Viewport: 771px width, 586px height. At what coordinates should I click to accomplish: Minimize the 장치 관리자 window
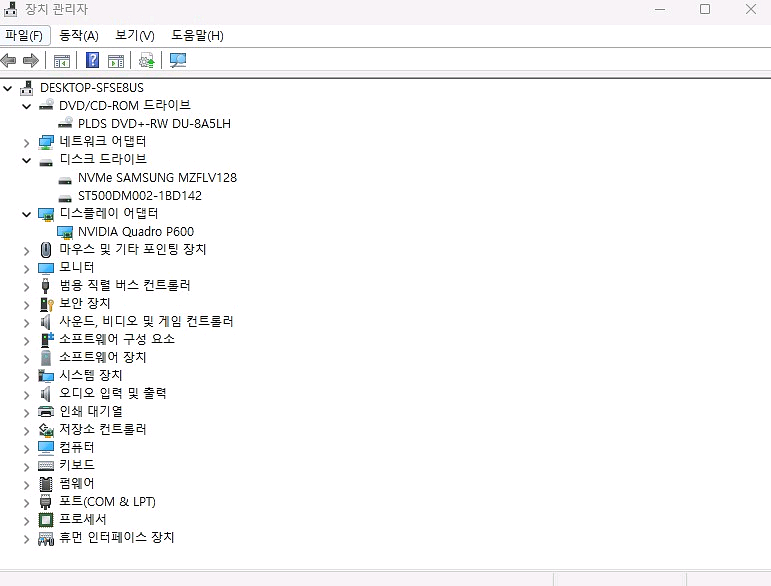click(x=660, y=9)
